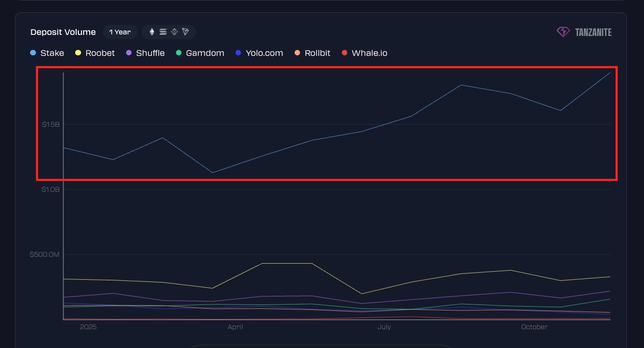Click the TANZANITE brand text
644x348 pixels.
(x=593, y=32)
